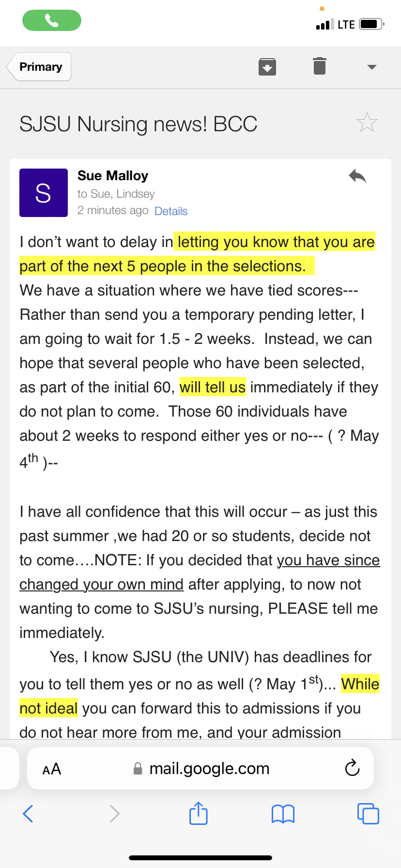Tap the Safari forward chevron
The image size is (401, 868).
(x=114, y=814)
